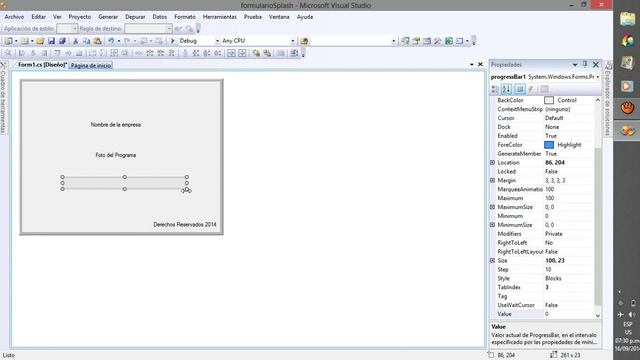640x360 pixels.
Task: Open the Debug configuration dropdown
Action: pyautogui.click(x=217, y=41)
